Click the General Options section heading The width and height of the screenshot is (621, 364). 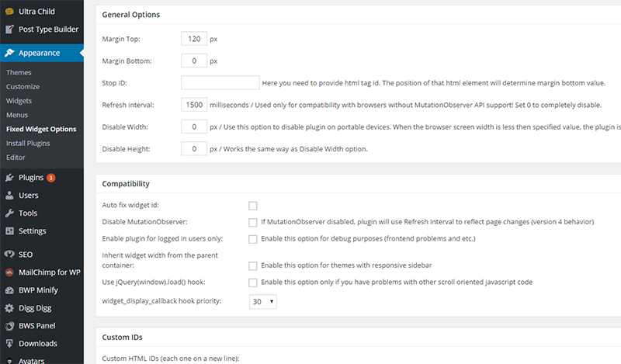(x=131, y=15)
